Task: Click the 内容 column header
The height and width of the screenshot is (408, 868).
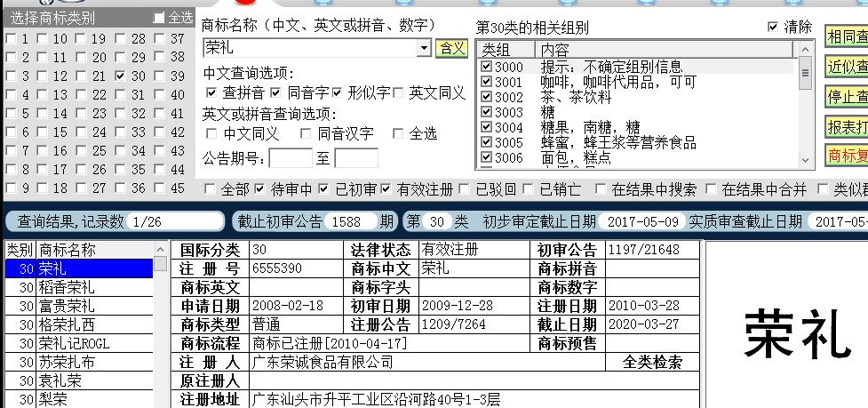Action: pyautogui.click(x=665, y=50)
